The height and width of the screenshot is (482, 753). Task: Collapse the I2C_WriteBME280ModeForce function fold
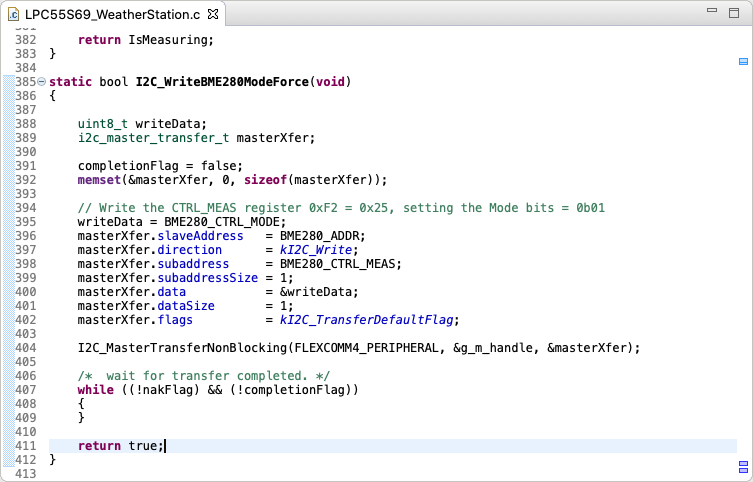click(x=41, y=81)
